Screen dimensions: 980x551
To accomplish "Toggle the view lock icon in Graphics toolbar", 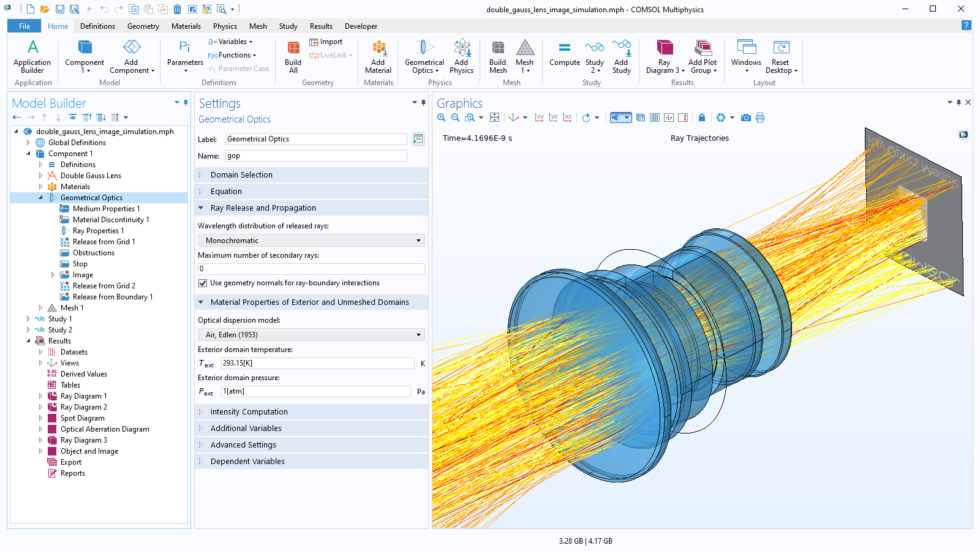I will [x=702, y=118].
